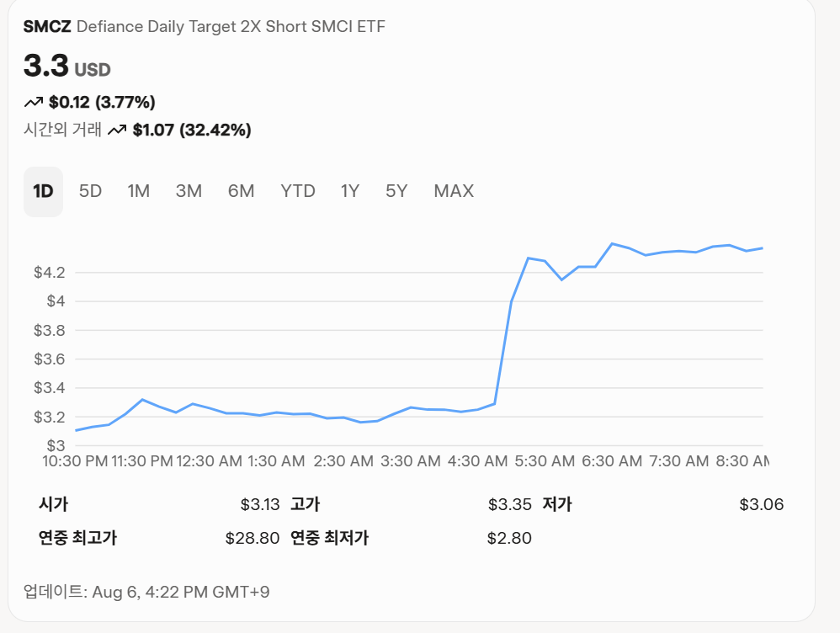Image resolution: width=840 pixels, height=633 pixels.
Task: Select the 3M range tab
Action: (x=189, y=191)
